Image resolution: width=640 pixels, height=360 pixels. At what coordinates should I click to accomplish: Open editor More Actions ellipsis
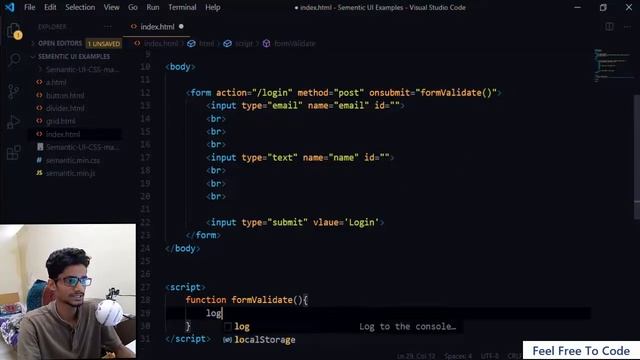(x=627, y=27)
